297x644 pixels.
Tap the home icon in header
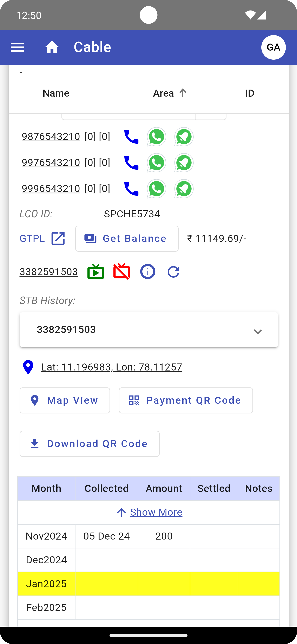coord(52,47)
